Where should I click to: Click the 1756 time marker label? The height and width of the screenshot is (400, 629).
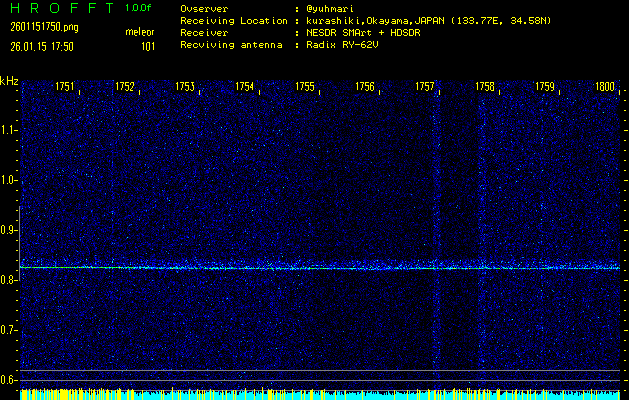365,87
